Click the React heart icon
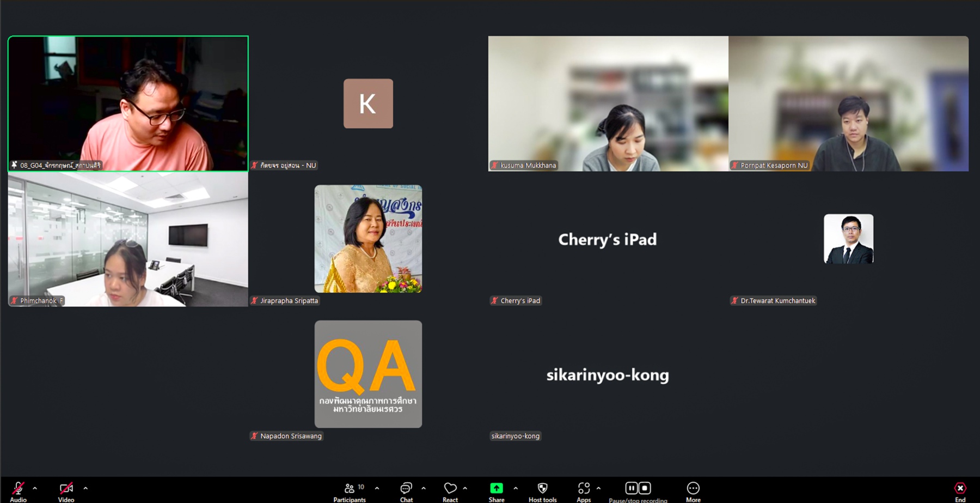The width and height of the screenshot is (980, 503). tap(450, 489)
